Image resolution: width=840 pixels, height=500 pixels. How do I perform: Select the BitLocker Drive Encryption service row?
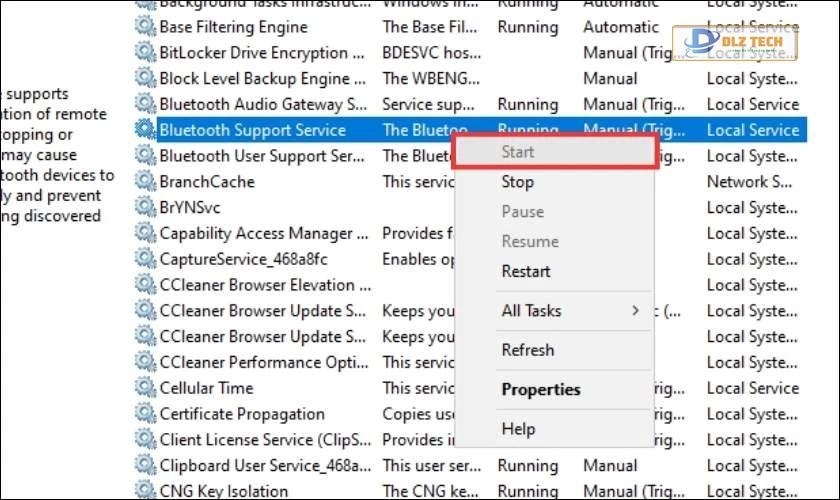[254, 53]
